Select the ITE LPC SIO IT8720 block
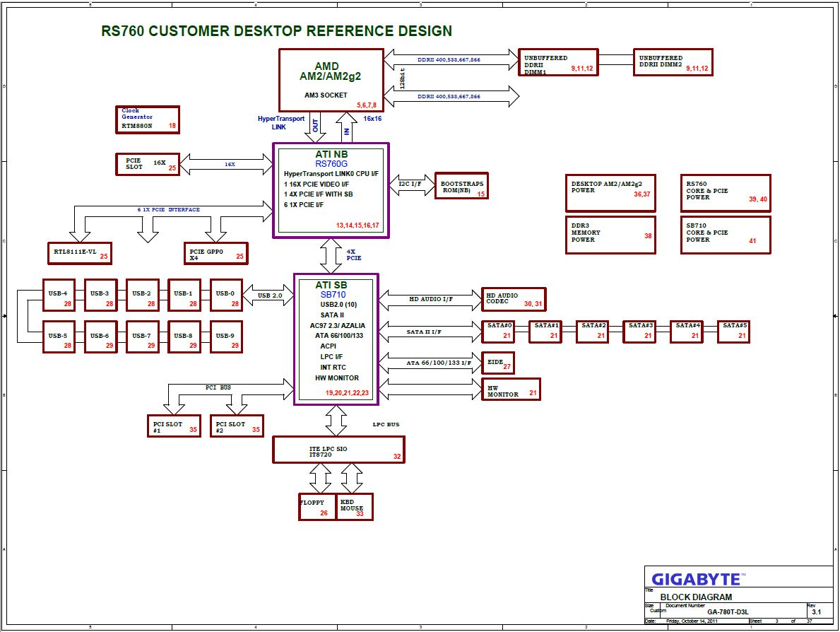This screenshot has width=840, height=632. click(338, 449)
